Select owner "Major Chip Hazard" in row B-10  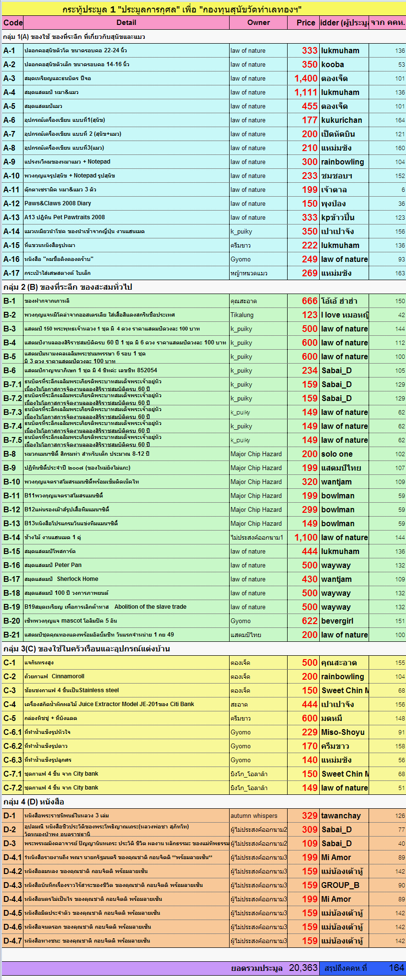click(256, 482)
